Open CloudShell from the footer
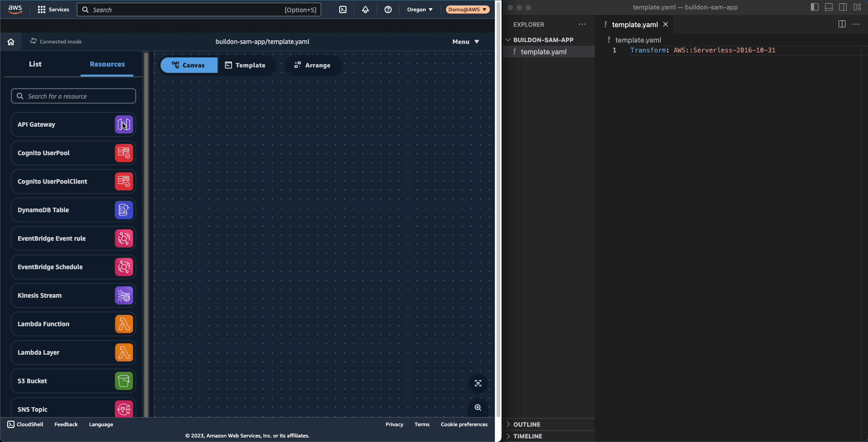 (x=25, y=424)
